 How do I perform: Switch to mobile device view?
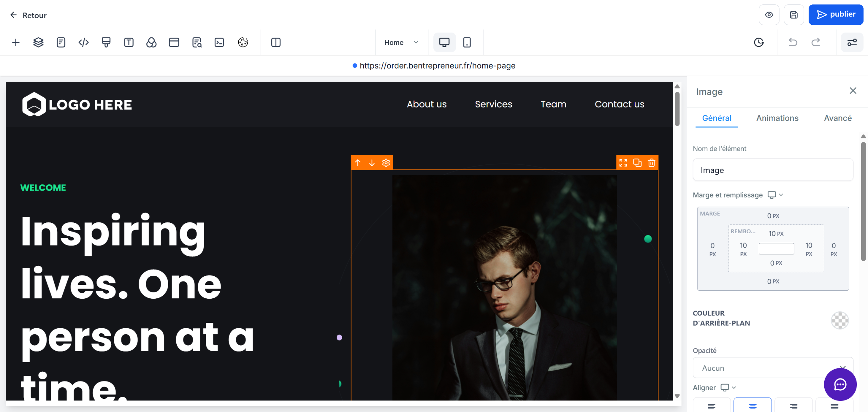point(467,42)
